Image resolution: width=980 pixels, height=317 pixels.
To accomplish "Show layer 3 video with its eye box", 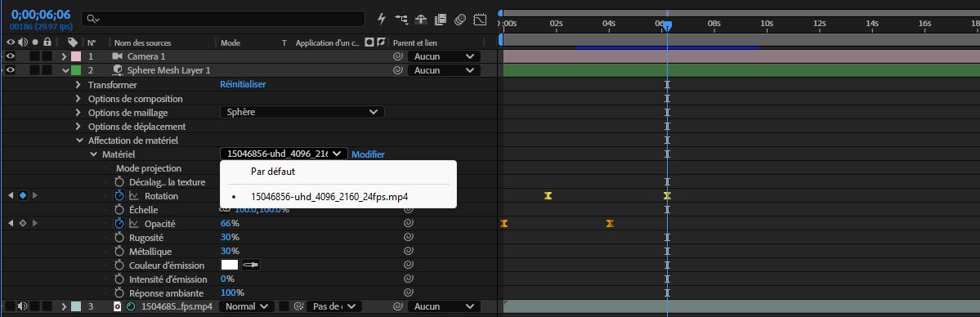I will click(10, 306).
